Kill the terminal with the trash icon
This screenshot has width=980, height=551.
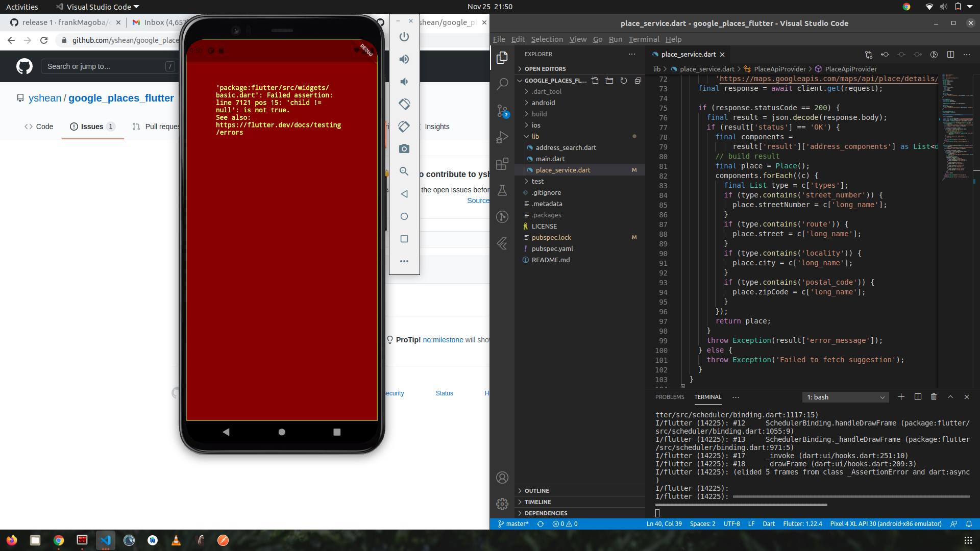coord(934,397)
